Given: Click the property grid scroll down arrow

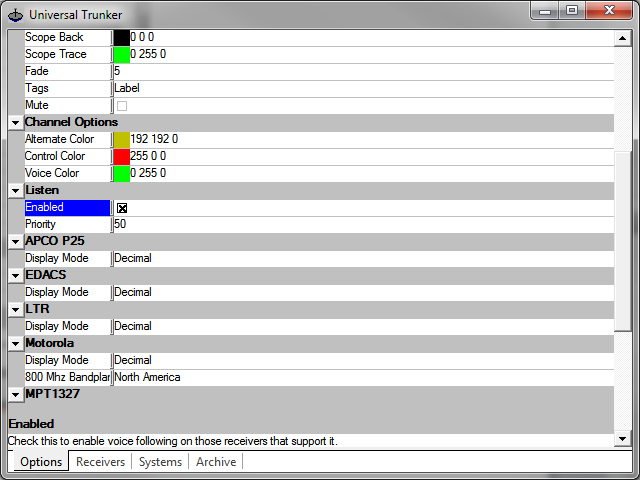Looking at the screenshot, I should pyautogui.click(x=622, y=439).
